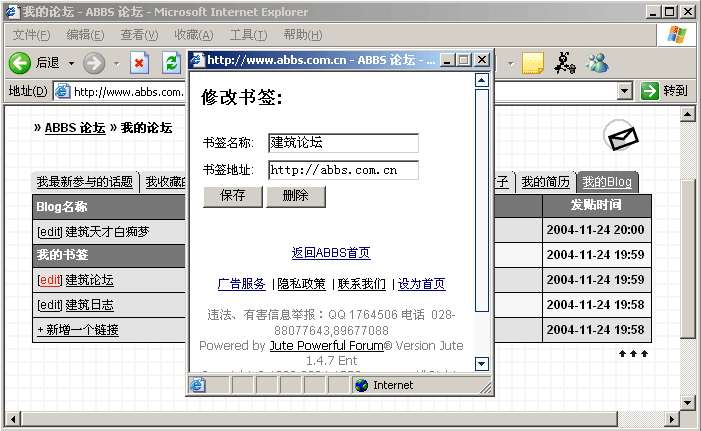The image size is (701, 431).
Task: Open the Back button history dropdown arrow
Action: coord(72,63)
